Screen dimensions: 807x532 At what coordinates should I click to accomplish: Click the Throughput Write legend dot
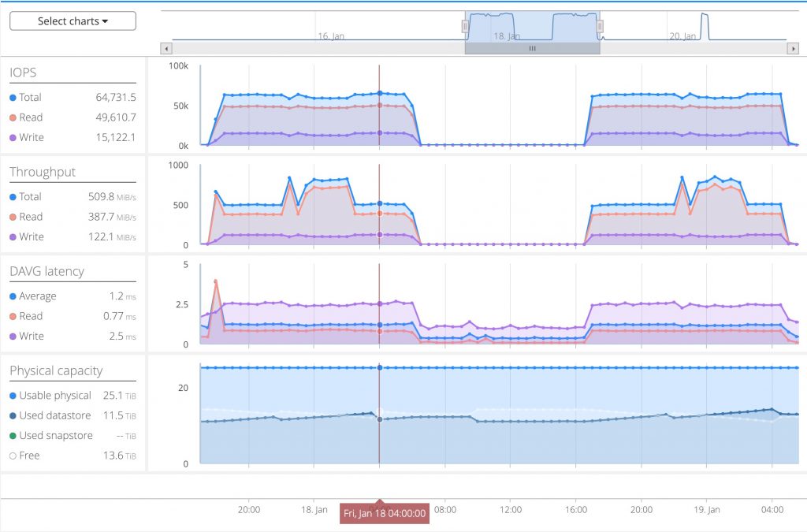(x=13, y=237)
